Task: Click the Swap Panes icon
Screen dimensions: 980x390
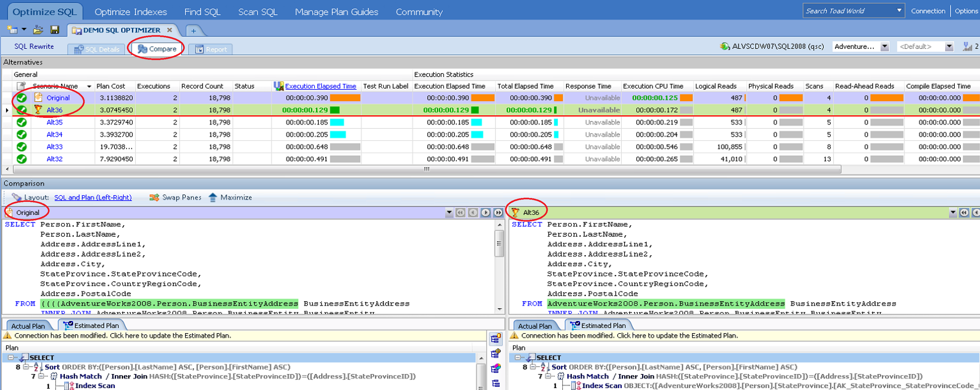Action: [154, 197]
